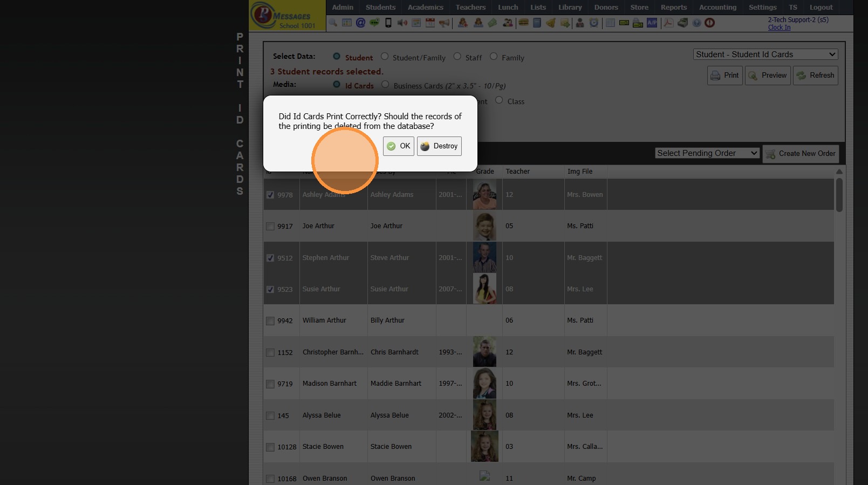Screen dimensions: 868x485
Task: Click Alyssa Belue's photo thumbnail
Action: pos(484,415)
